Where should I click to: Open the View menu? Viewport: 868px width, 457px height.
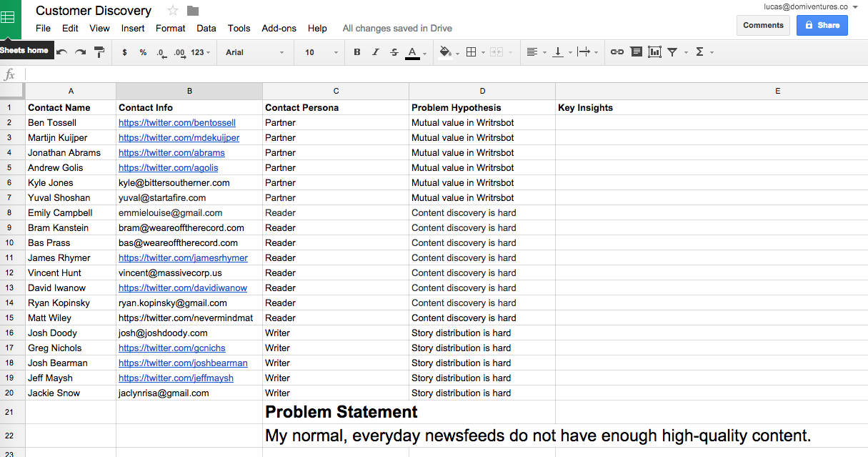pos(99,29)
